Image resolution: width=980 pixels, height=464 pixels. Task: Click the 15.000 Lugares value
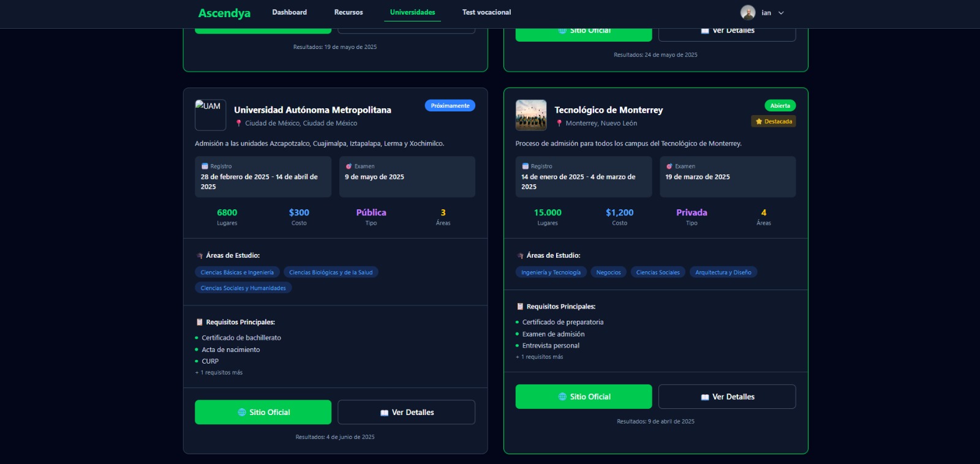click(548, 212)
